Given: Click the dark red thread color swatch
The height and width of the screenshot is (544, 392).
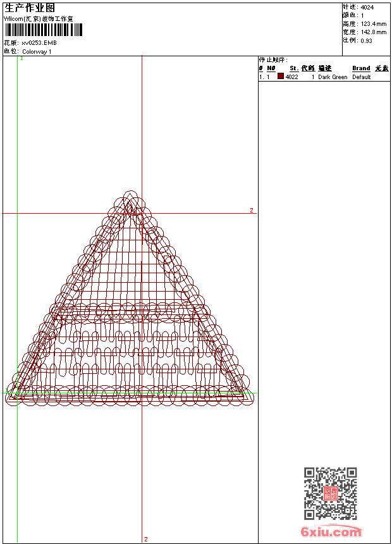Looking at the screenshot, I should (281, 77).
